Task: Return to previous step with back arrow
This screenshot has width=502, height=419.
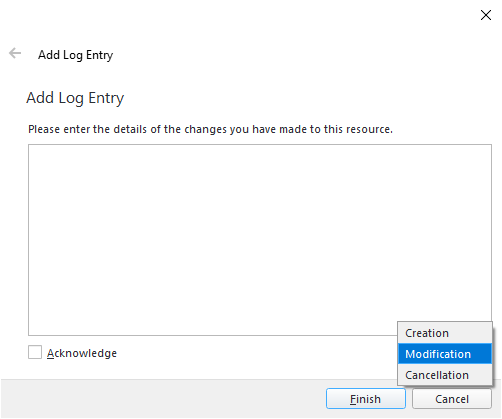Action: (15, 53)
